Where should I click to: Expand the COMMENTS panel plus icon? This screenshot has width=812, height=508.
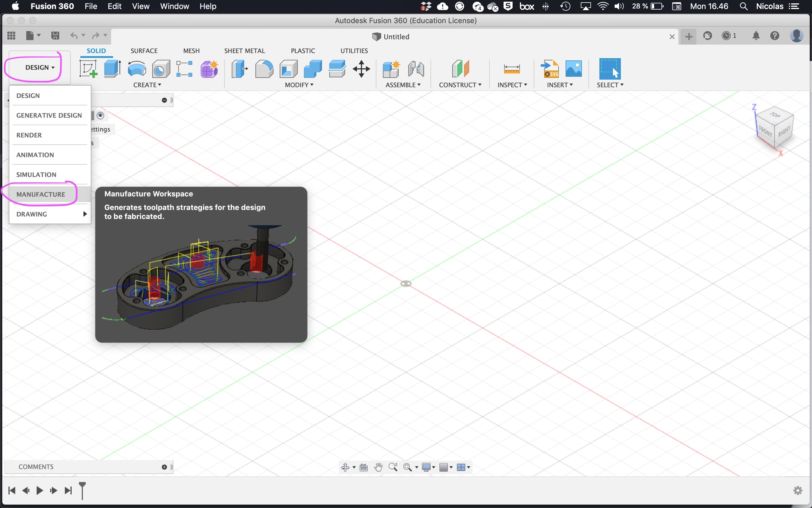point(164,467)
